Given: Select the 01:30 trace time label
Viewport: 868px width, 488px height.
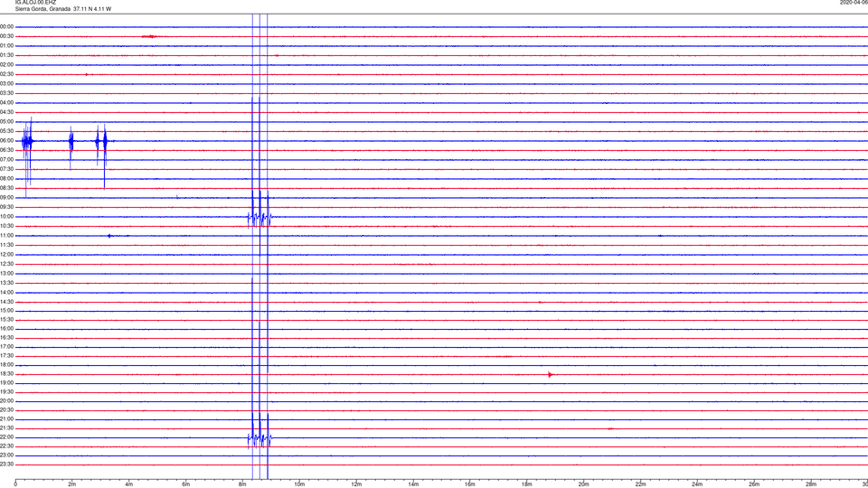Looking at the screenshot, I should coord(6,55).
